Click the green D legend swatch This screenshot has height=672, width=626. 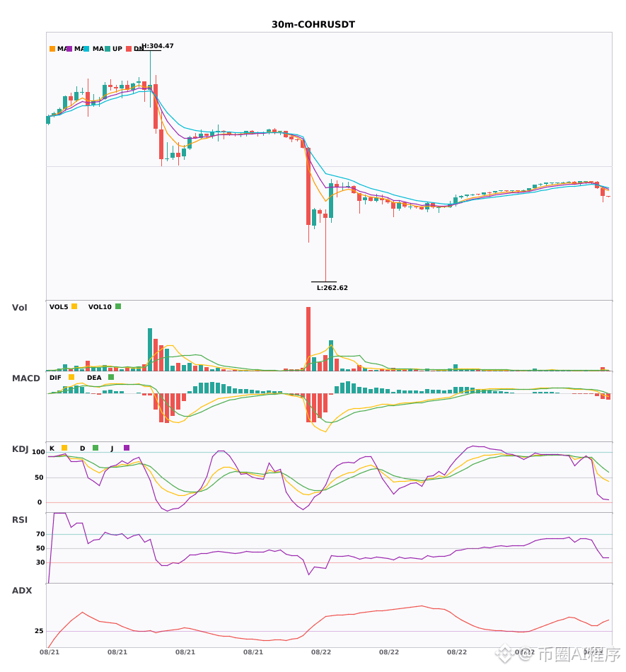[x=95, y=448]
